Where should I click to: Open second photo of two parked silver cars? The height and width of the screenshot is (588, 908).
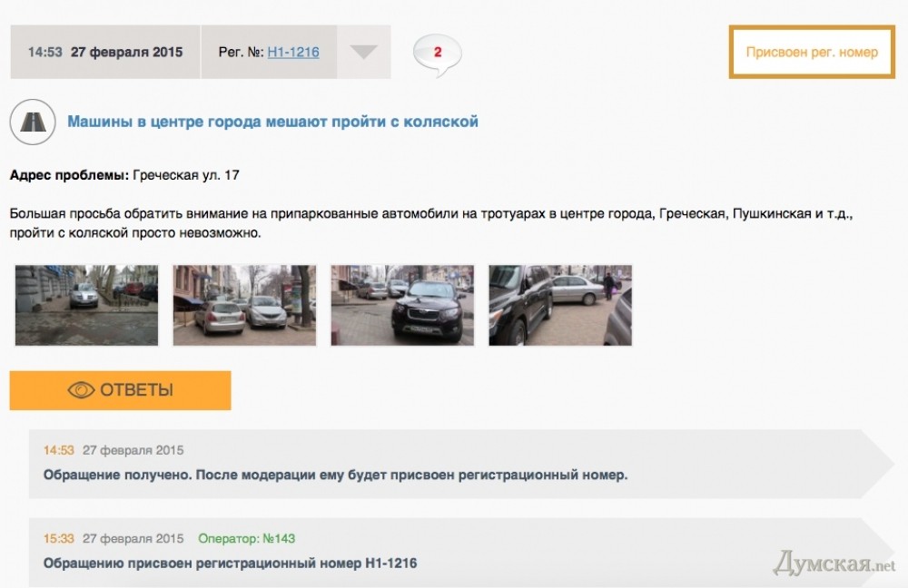click(244, 306)
